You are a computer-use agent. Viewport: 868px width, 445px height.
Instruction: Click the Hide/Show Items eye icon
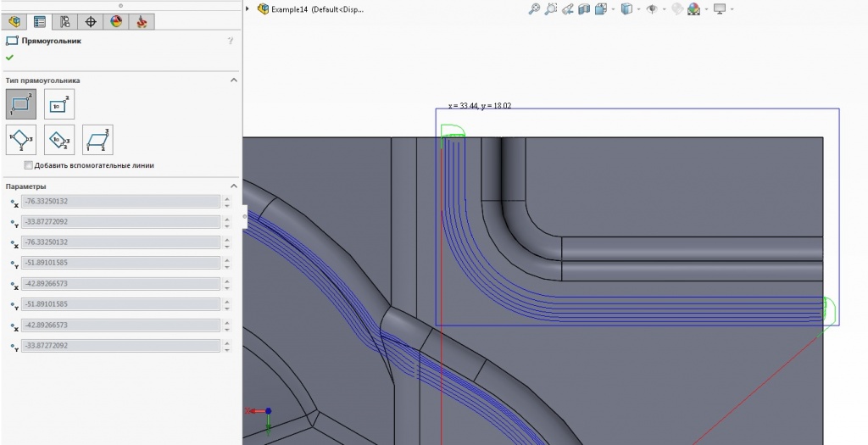coord(652,8)
